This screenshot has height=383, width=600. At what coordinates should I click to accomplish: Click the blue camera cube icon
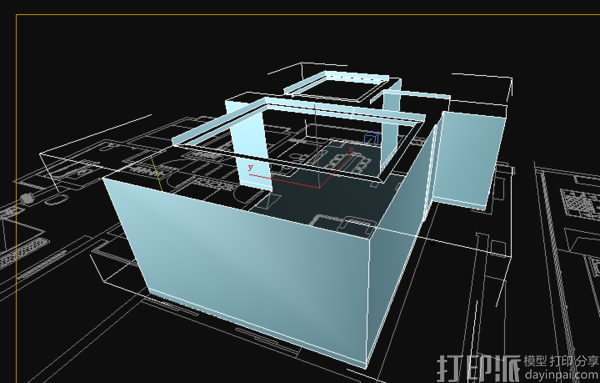372,138
